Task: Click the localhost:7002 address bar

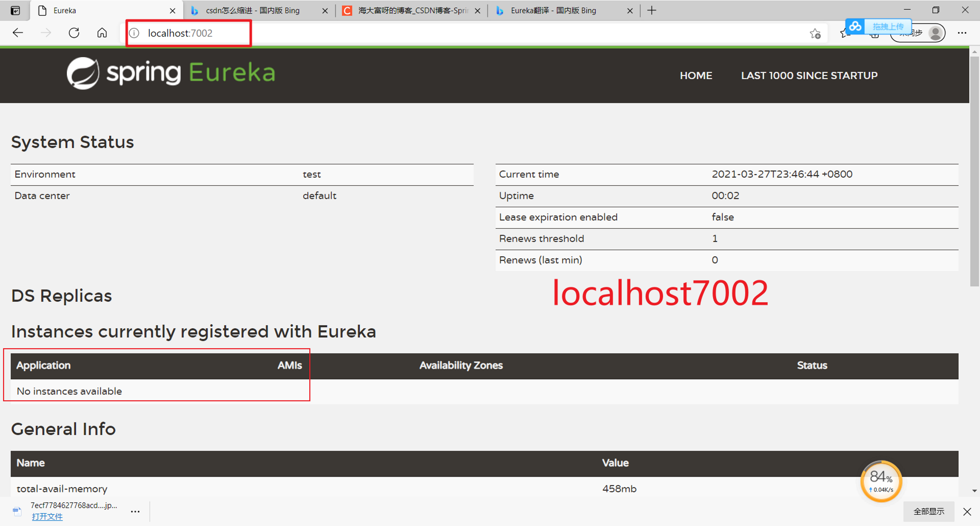Action: (180, 33)
